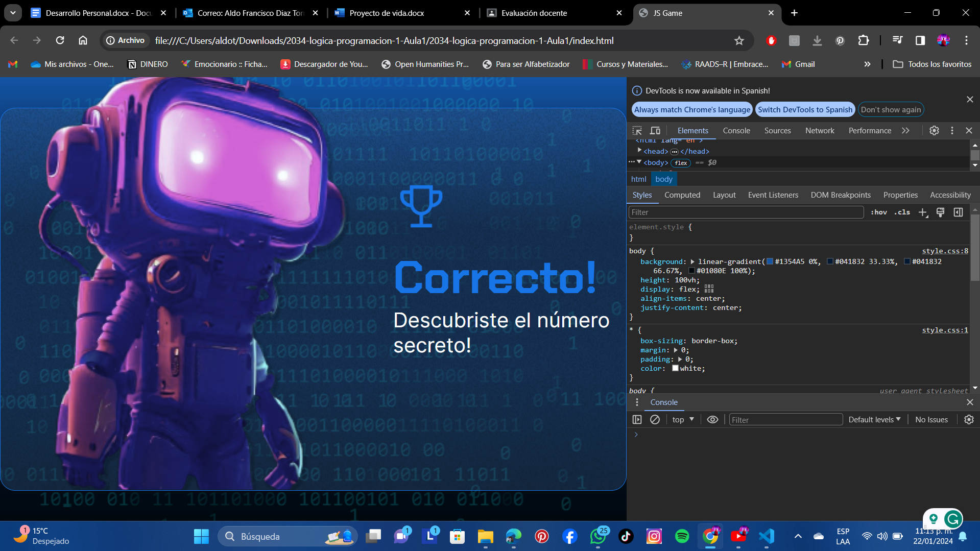The image size is (980, 551).
Task: Open style.css:1 source link
Action: (x=945, y=330)
